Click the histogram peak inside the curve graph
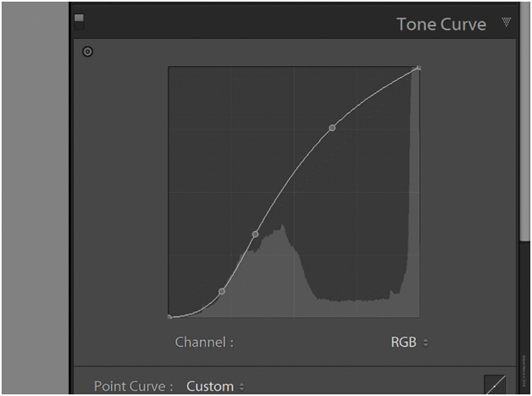The height and width of the screenshot is (396, 532). pyautogui.click(x=283, y=229)
